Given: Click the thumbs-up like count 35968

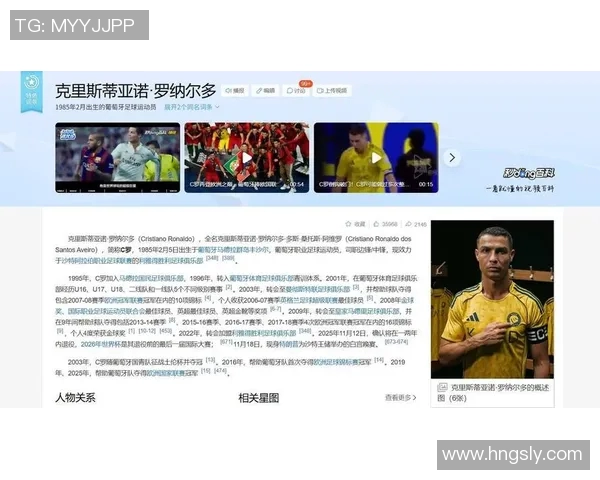Looking at the screenshot, I should 386,224.
